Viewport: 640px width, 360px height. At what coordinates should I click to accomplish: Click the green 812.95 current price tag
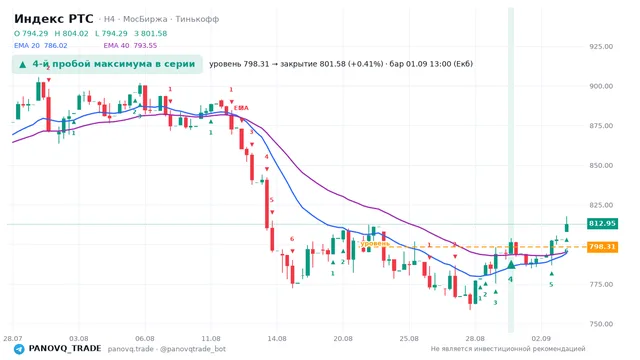(x=602, y=224)
